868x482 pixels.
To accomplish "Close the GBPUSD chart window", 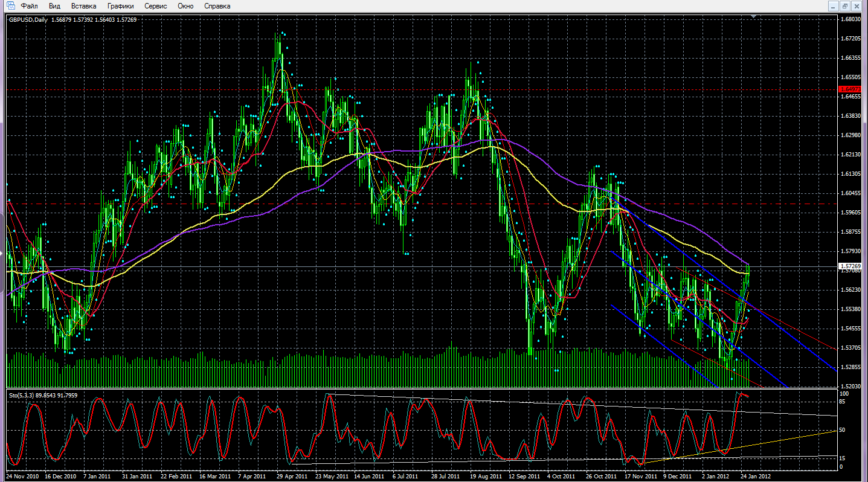I will (858, 6).
